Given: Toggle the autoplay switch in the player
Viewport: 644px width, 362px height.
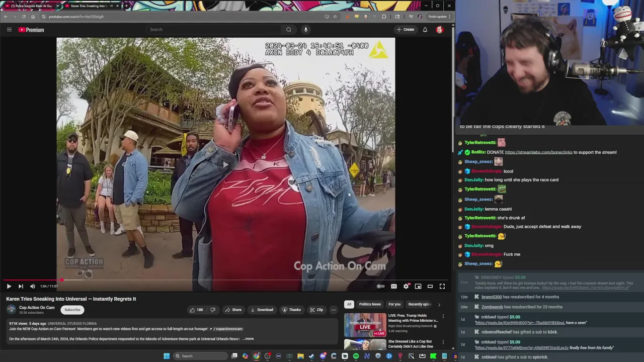Looking at the screenshot, I should click(x=381, y=286).
